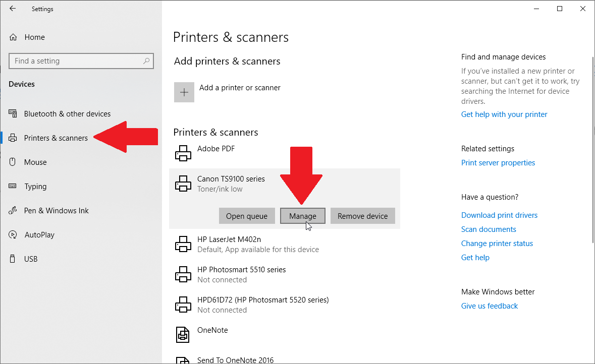Open the Home icon in sidebar
This screenshot has height=364, width=595.
(x=13, y=37)
